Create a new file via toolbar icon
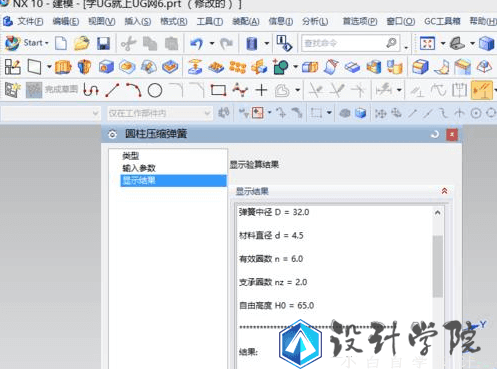The image size is (498, 369). [x=61, y=43]
